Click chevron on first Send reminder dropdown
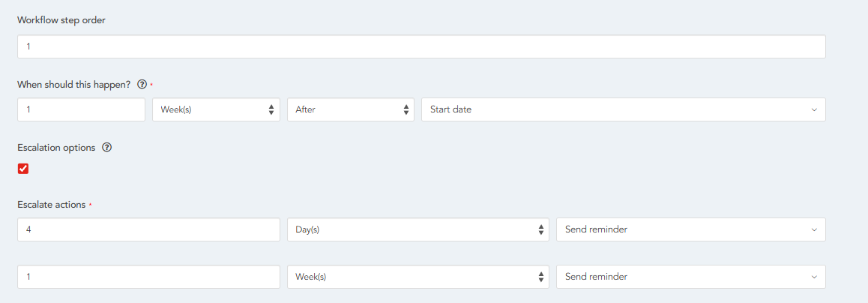Image resolution: width=868 pixels, height=303 pixels. point(814,229)
